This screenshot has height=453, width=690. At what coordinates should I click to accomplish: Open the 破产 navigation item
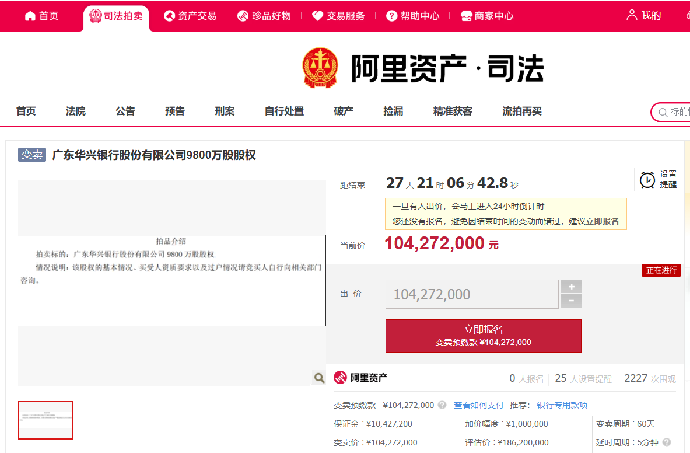[343, 111]
